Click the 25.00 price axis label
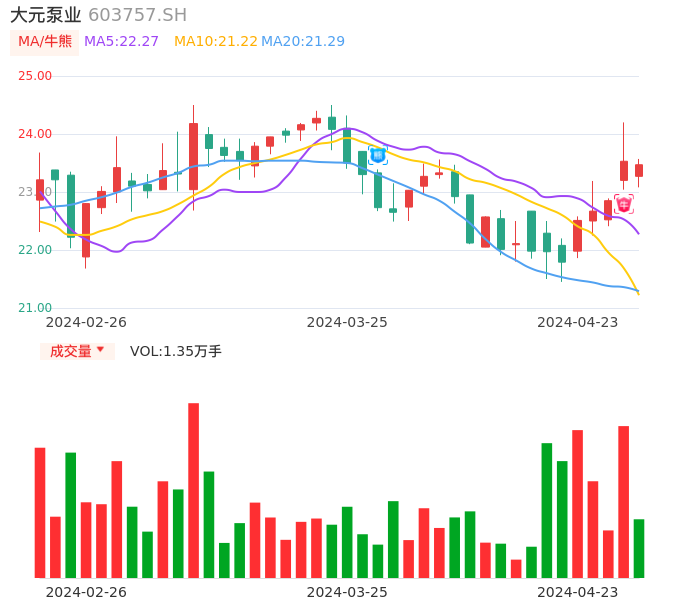686x606 pixels. click(x=35, y=76)
